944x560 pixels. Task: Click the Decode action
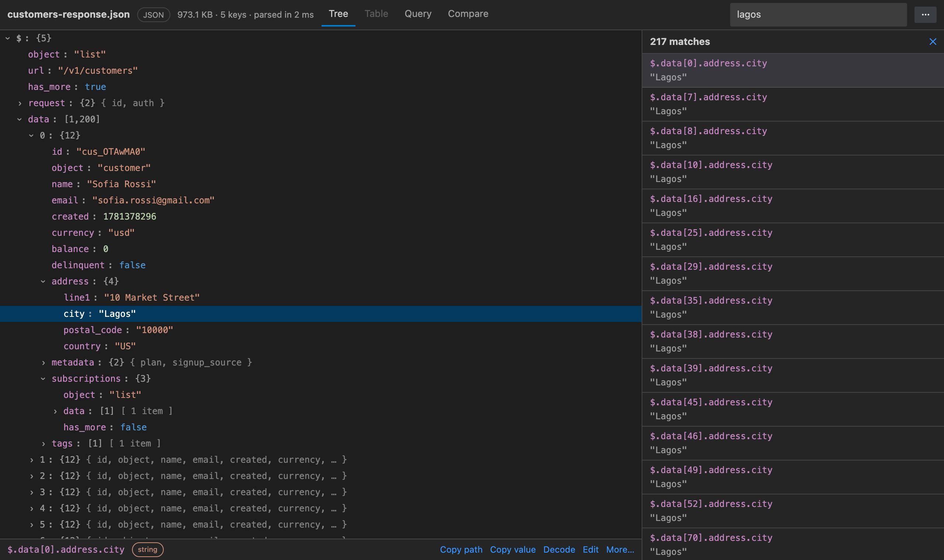point(559,549)
